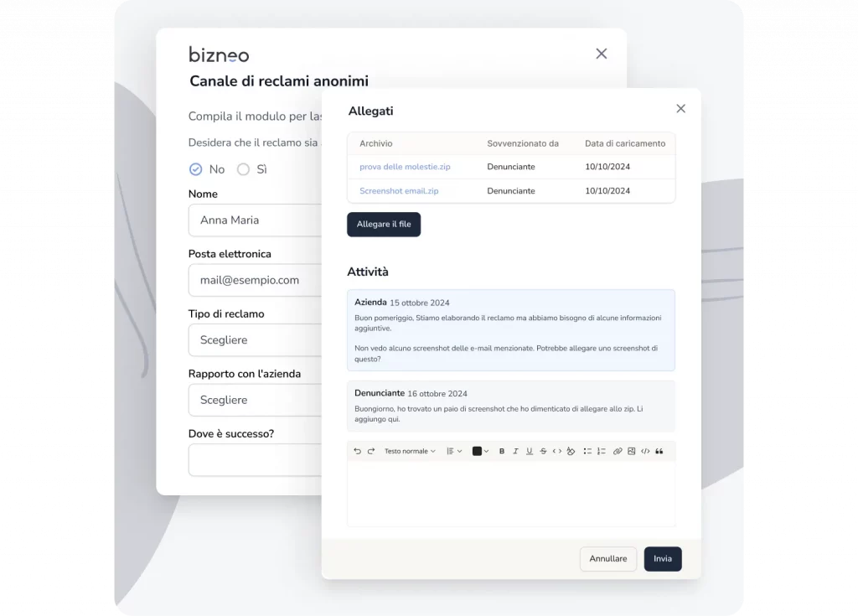Insert a numbered list

point(601,451)
